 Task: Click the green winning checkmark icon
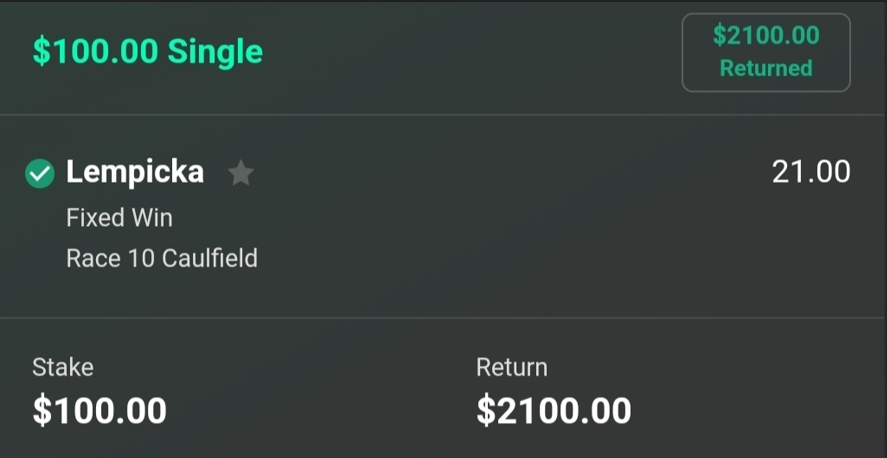point(40,174)
